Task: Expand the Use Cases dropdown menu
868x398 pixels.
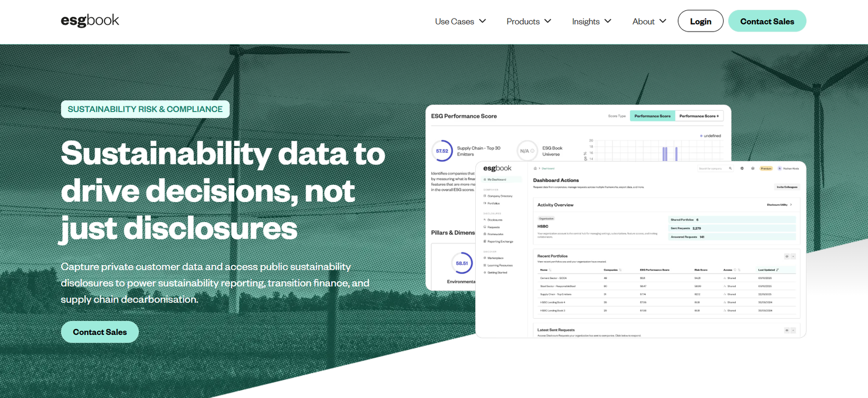Action: click(x=460, y=21)
